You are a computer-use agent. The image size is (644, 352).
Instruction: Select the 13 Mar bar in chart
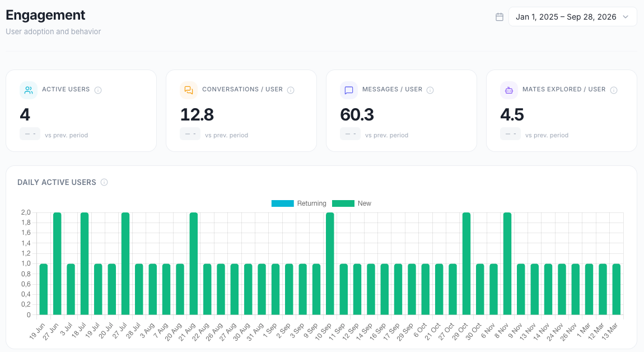point(617,289)
